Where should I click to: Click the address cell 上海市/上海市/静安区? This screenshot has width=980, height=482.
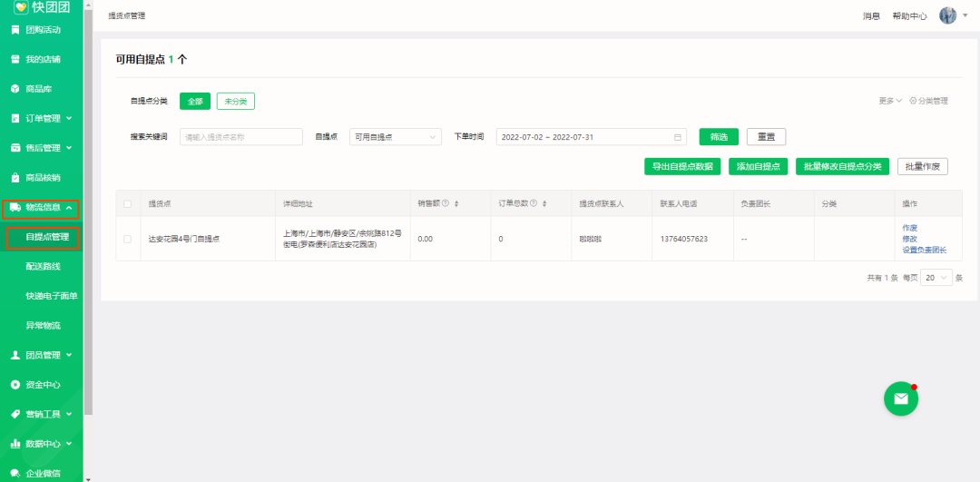pyautogui.click(x=342, y=239)
